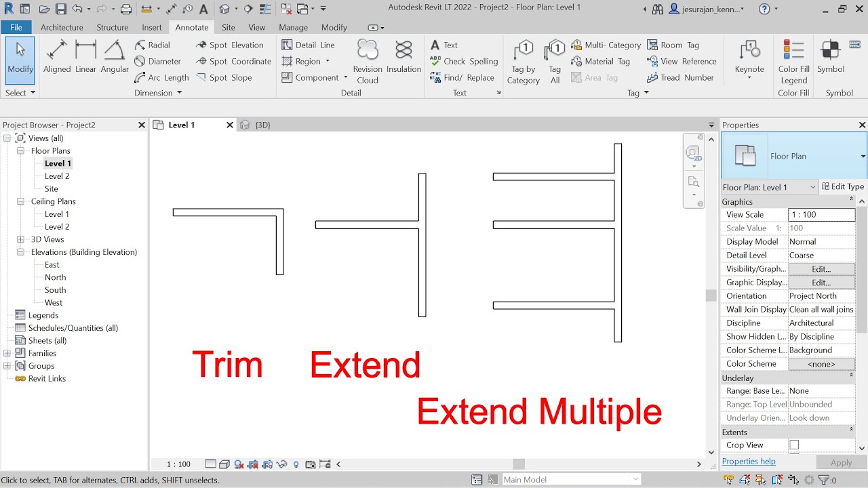The image size is (868, 488).
Task: Open the Component dropdown
Action: pyautogui.click(x=345, y=77)
